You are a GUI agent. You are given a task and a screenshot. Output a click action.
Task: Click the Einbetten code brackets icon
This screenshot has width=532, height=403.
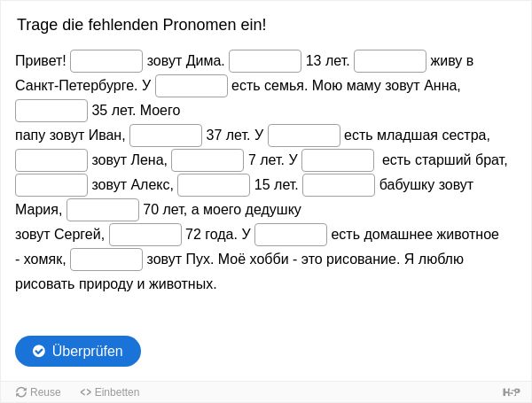click(85, 392)
